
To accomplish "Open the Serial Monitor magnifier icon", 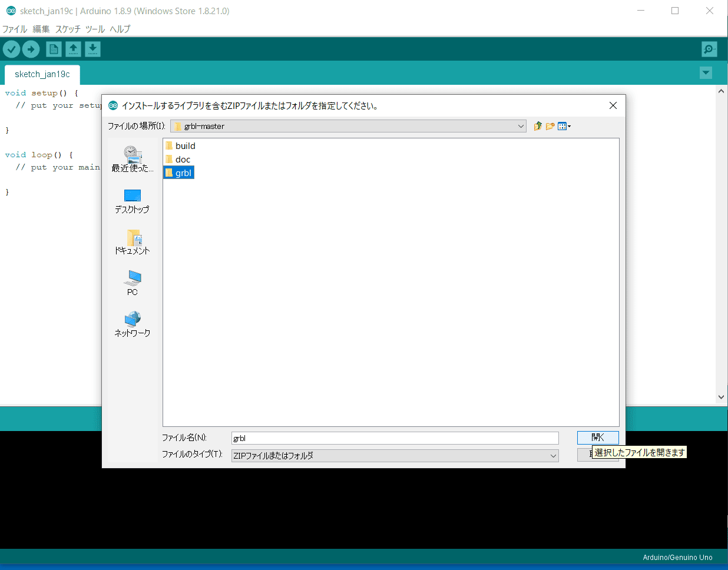I will click(709, 49).
